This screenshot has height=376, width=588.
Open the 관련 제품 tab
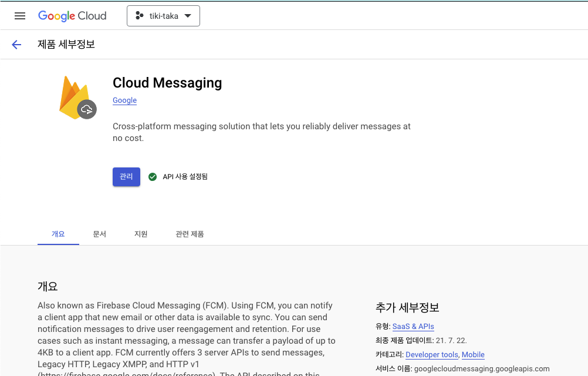pyautogui.click(x=190, y=234)
